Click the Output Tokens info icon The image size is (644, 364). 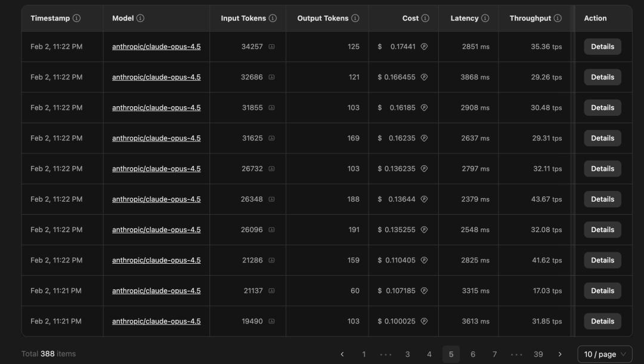pyautogui.click(x=355, y=18)
